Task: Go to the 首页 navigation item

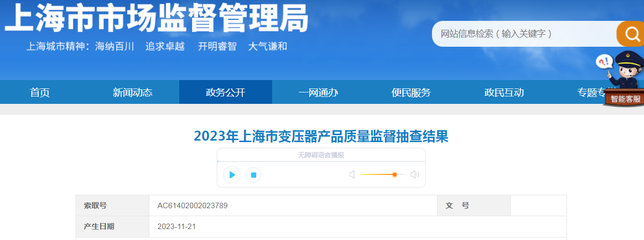Action: (x=40, y=92)
